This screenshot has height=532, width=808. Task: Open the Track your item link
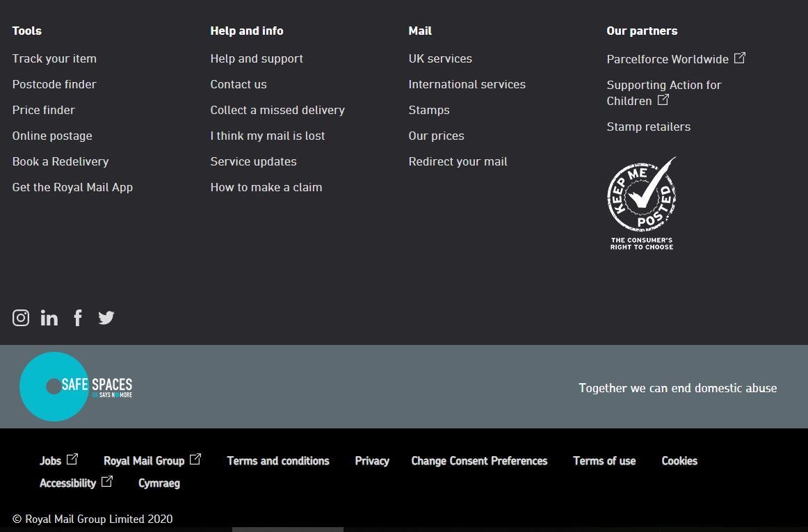pyautogui.click(x=54, y=58)
